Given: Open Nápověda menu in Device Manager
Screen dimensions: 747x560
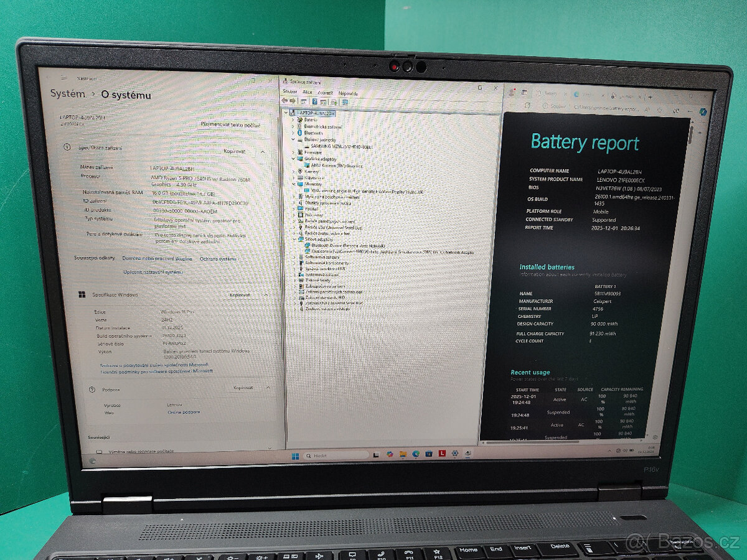Looking at the screenshot, I should click(x=348, y=93).
